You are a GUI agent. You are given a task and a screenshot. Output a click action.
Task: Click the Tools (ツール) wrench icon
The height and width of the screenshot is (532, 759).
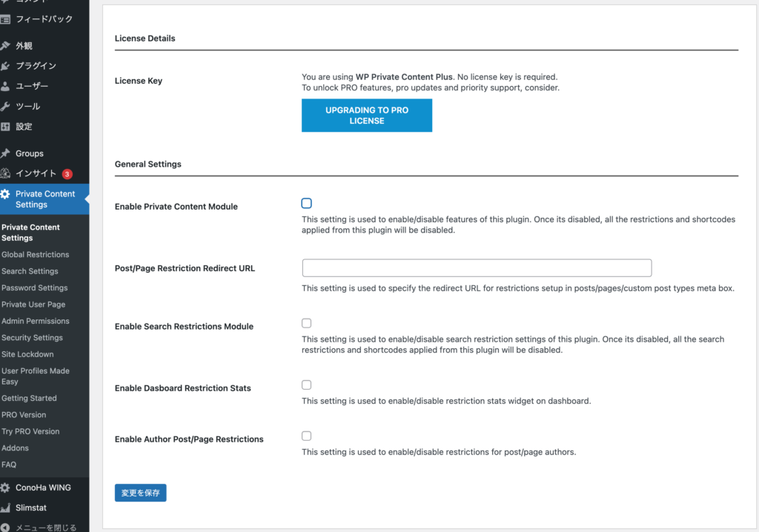(5, 107)
